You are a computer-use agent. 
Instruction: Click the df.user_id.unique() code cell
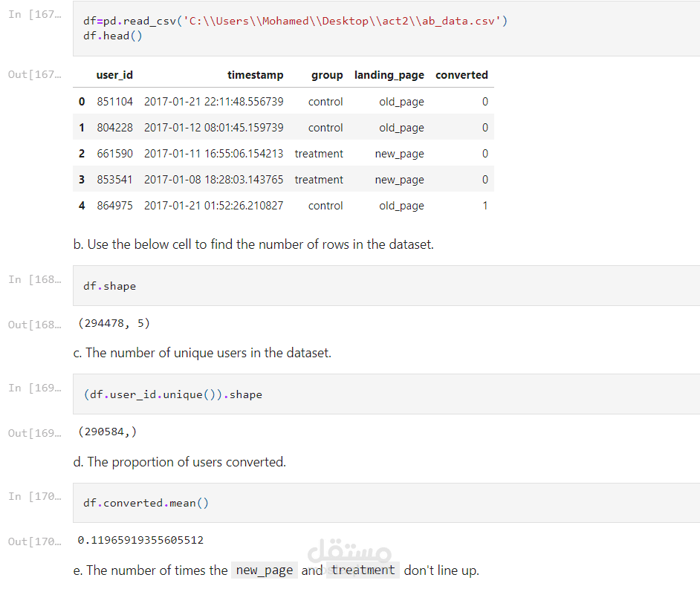(x=386, y=394)
